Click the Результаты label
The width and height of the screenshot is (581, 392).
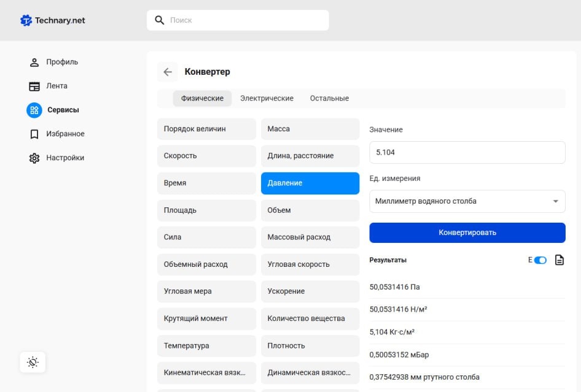tap(388, 260)
